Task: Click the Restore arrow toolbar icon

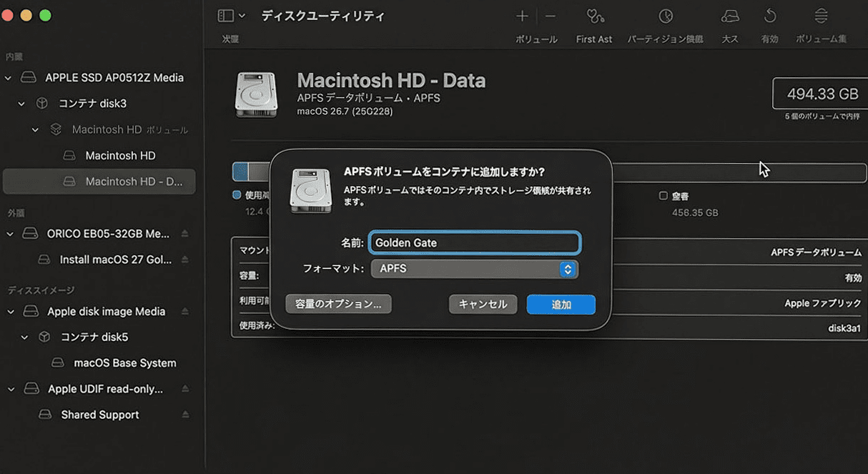Action: point(770,16)
